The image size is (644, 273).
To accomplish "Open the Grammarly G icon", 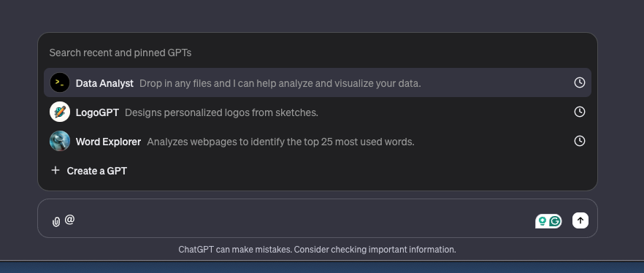I will pyautogui.click(x=555, y=221).
